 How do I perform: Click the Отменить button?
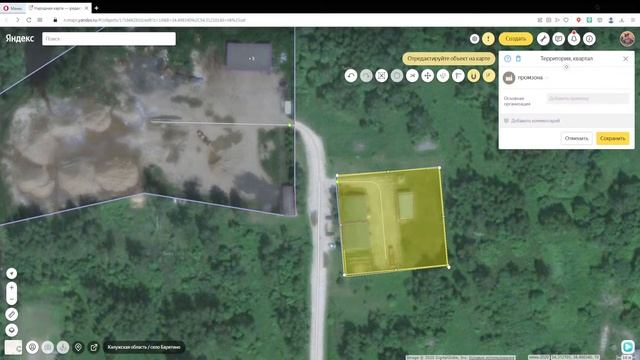coord(576,138)
